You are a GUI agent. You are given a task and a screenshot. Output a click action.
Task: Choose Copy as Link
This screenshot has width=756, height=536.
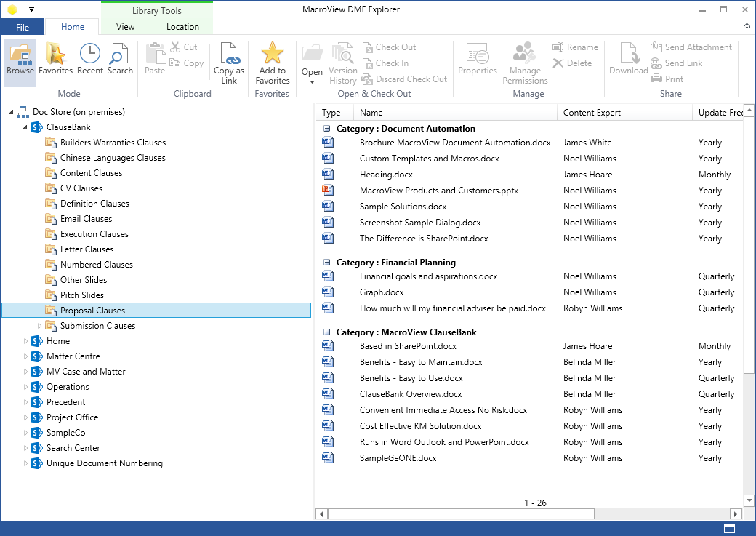(228, 64)
